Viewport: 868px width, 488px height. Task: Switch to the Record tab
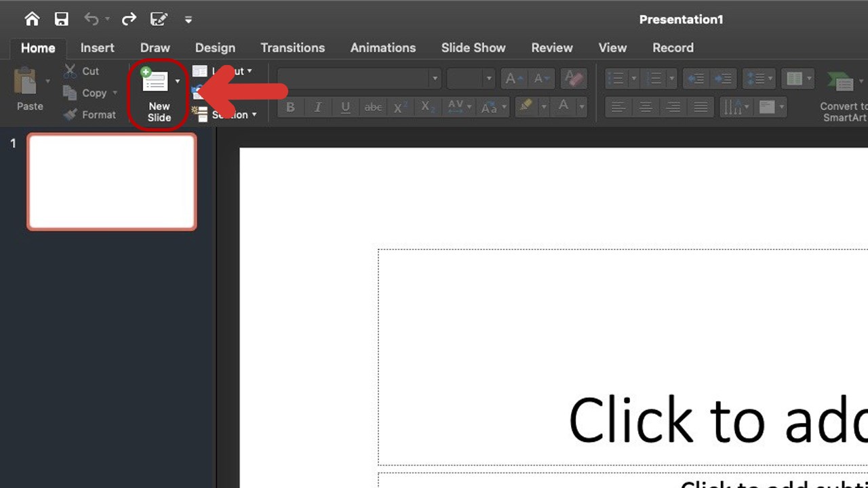click(673, 47)
